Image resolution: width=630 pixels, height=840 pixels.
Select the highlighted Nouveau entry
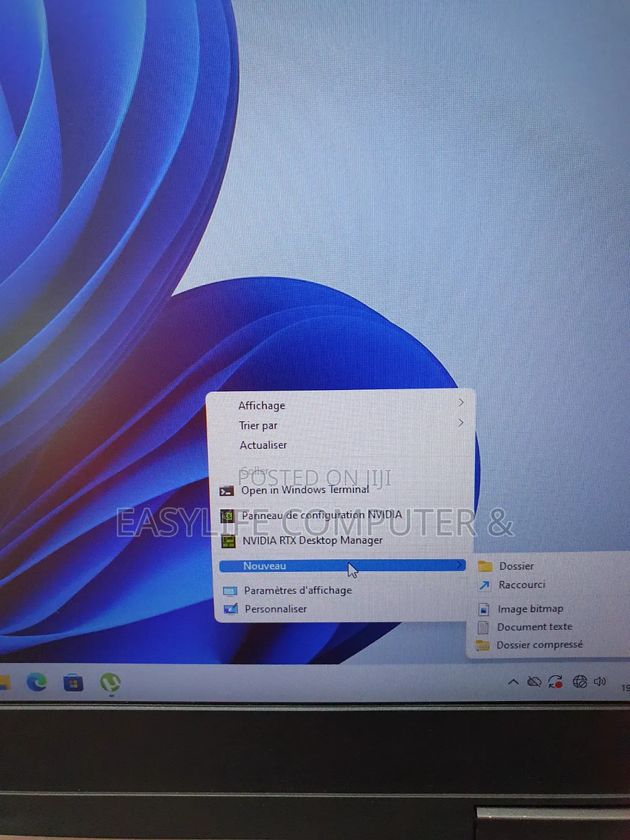click(342, 565)
